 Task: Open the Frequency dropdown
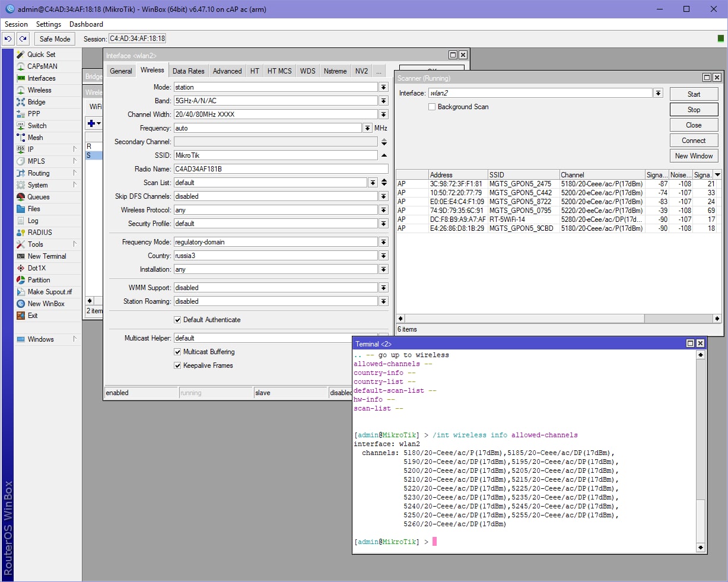[x=368, y=128]
